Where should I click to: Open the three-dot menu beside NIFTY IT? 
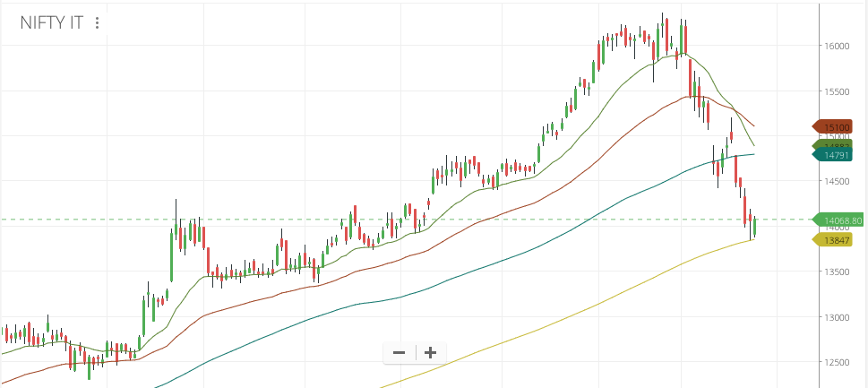pos(98,23)
